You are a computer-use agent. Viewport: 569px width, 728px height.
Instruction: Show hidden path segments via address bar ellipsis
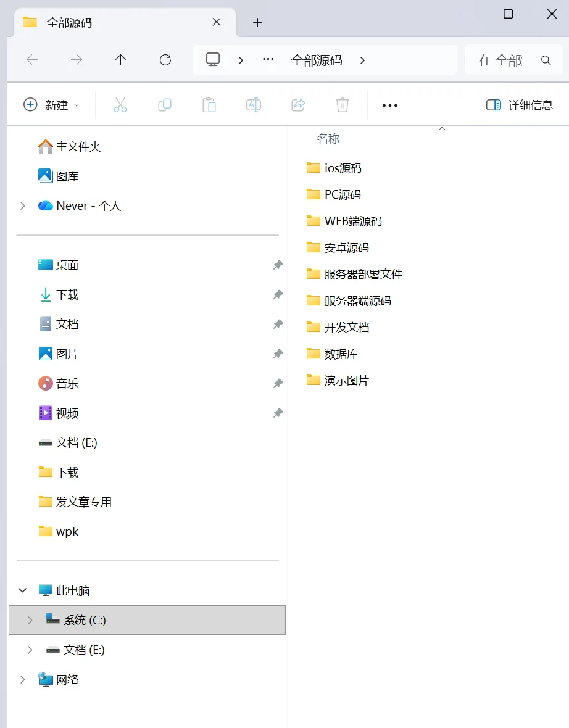(268, 59)
